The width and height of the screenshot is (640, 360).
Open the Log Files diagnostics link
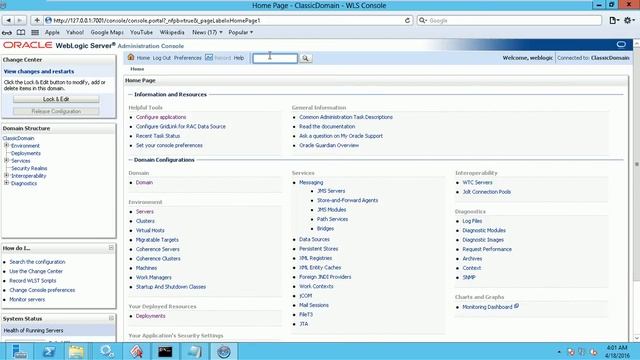(472, 221)
